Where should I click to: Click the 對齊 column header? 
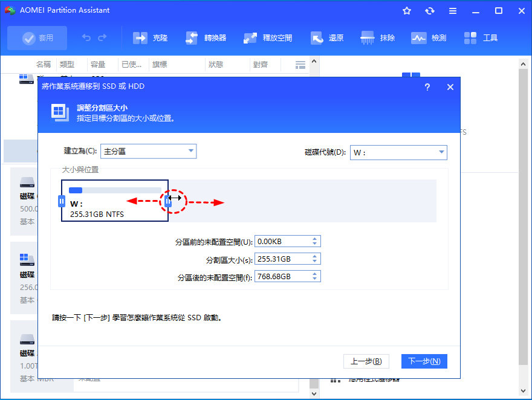pyautogui.click(x=261, y=65)
